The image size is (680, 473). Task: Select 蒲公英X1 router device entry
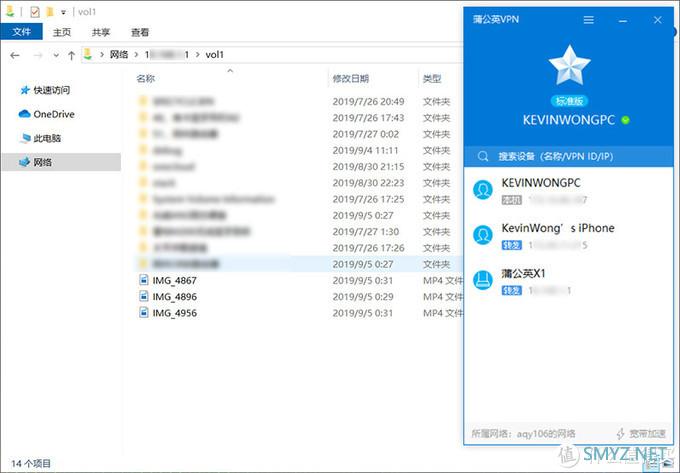point(569,281)
